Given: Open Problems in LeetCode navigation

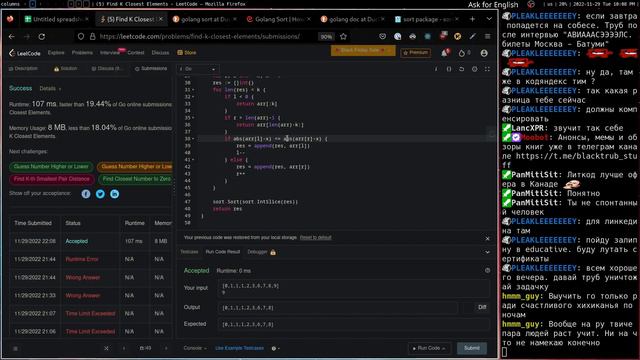Looking at the screenshot, I should (82, 53).
